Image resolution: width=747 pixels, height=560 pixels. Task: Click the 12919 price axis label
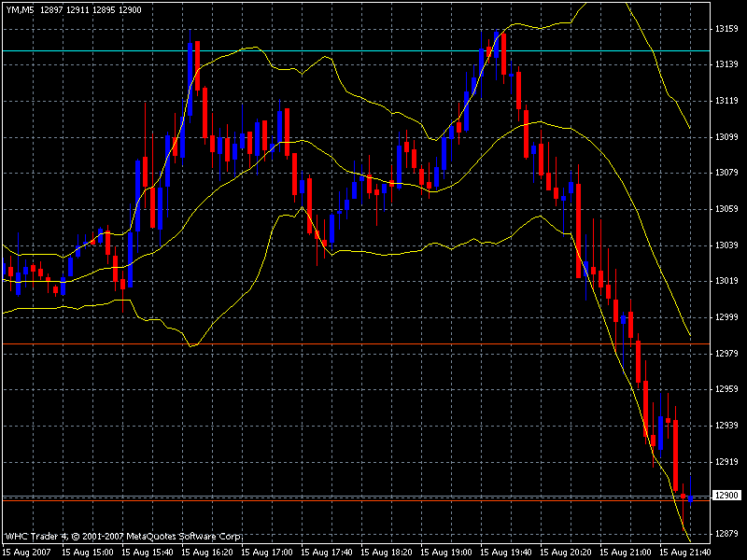[x=726, y=461]
